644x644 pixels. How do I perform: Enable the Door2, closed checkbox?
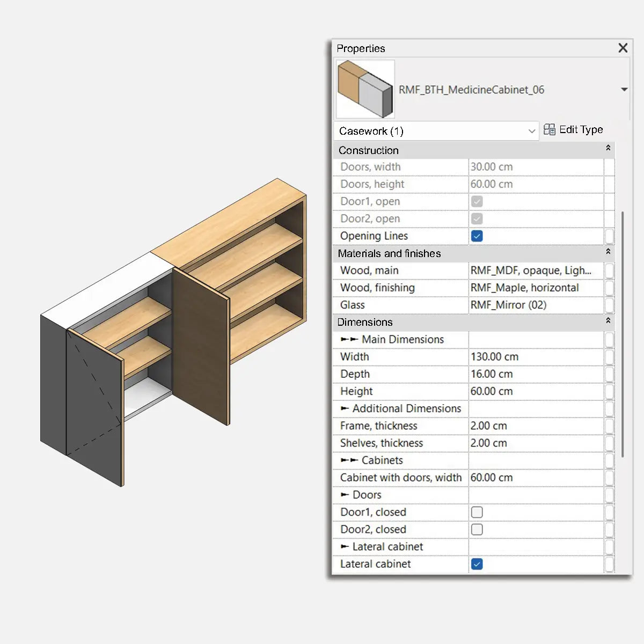click(x=477, y=529)
